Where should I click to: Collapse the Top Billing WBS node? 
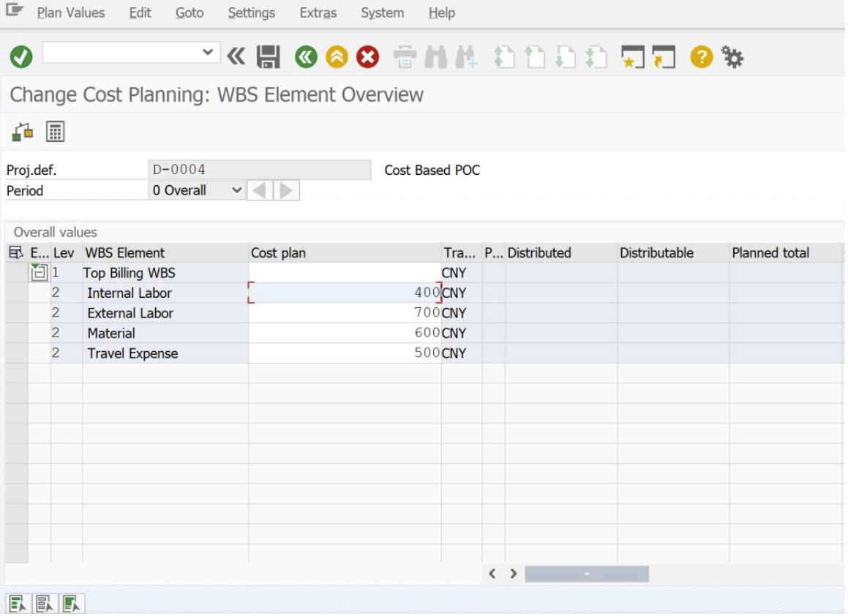(39, 273)
